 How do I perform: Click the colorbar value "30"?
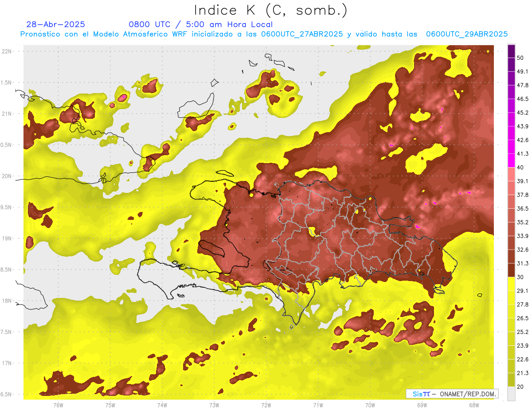(520, 277)
